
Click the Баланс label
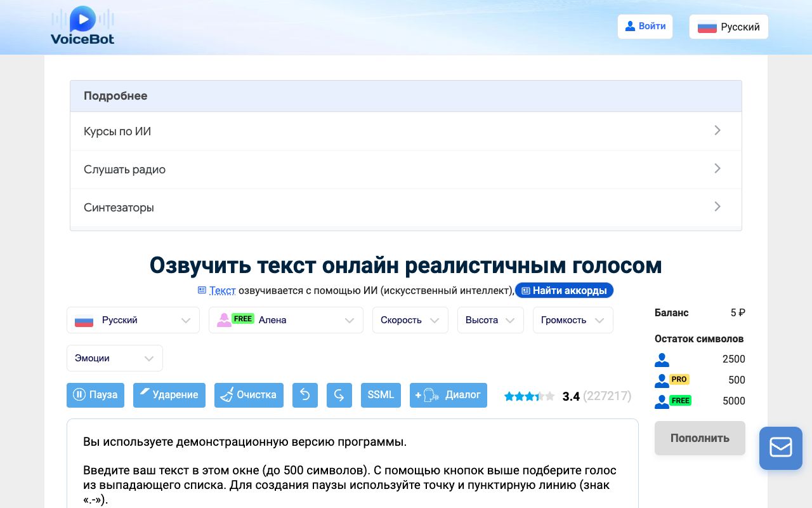tap(672, 312)
